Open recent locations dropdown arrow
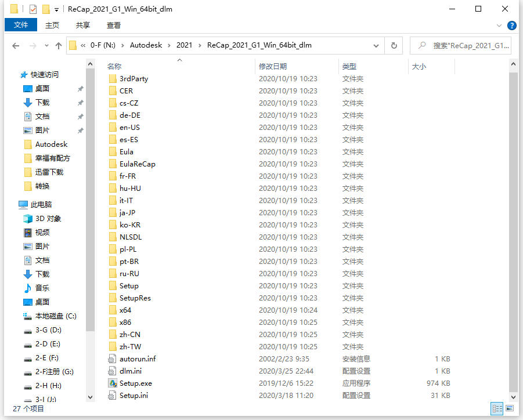Screen dimensions: 523x420 pos(46,46)
